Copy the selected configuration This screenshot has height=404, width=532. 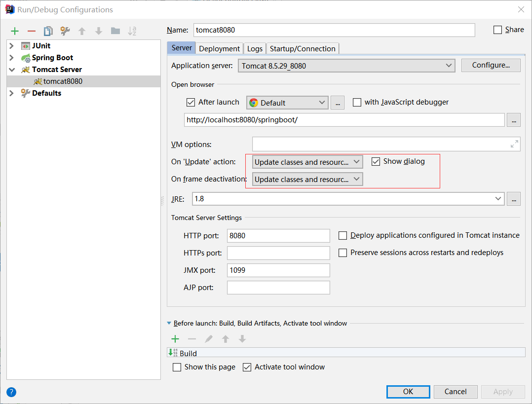click(x=48, y=31)
